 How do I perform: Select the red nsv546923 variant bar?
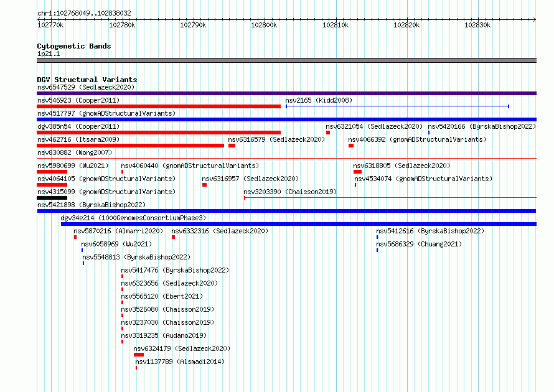[x=159, y=106]
